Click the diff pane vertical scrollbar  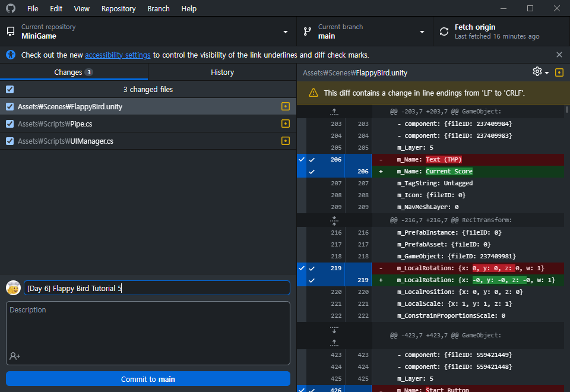click(566, 109)
